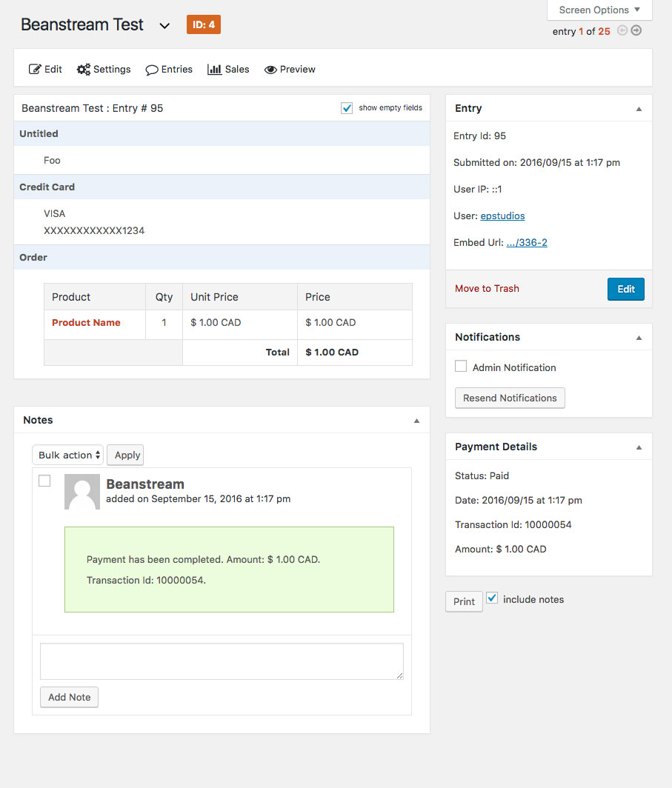
Task: Click the Entries speech bubble icon
Action: (152, 70)
